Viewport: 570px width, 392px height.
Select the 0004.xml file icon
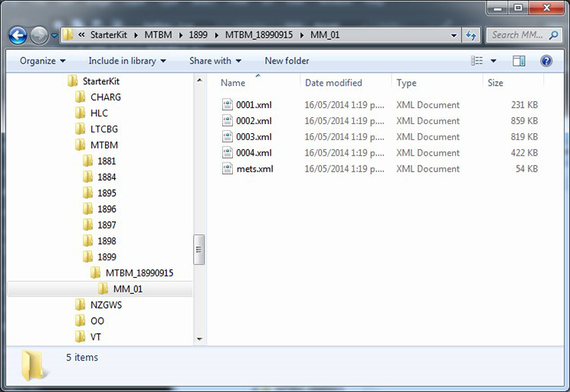(x=228, y=152)
